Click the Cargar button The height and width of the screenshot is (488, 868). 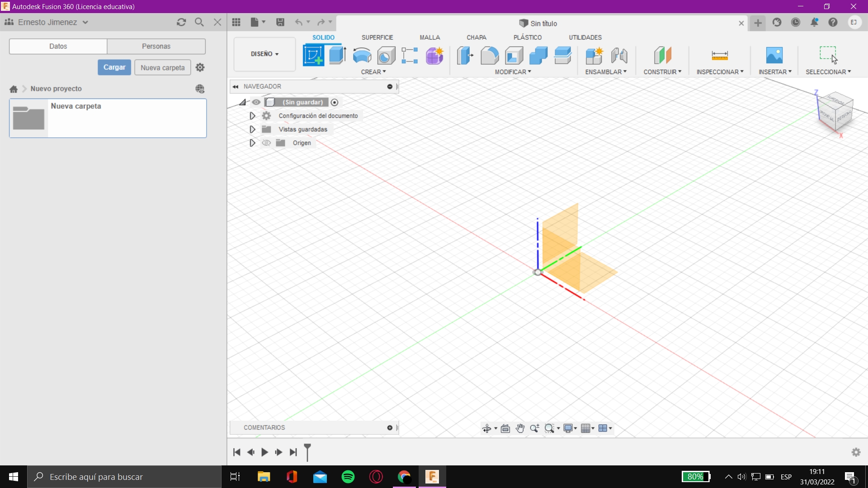coord(114,67)
